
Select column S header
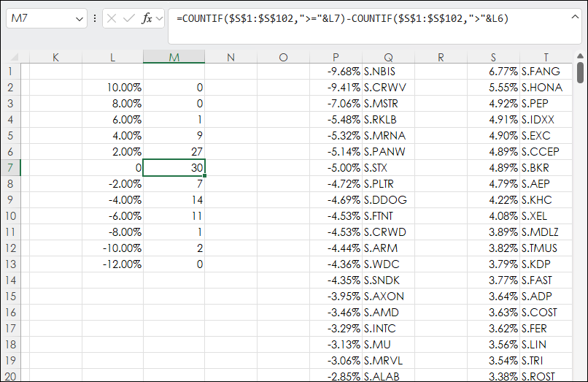pos(493,57)
